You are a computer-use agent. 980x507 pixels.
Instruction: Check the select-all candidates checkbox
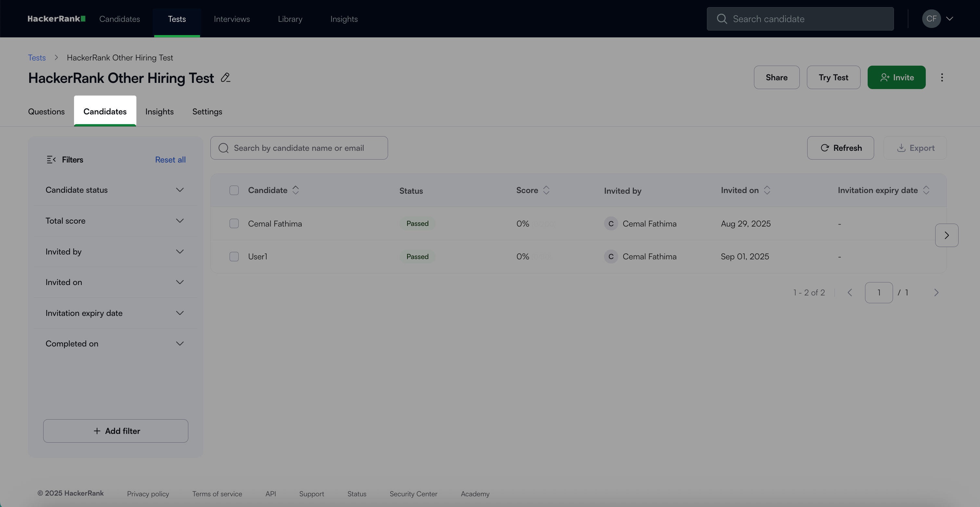point(234,190)
